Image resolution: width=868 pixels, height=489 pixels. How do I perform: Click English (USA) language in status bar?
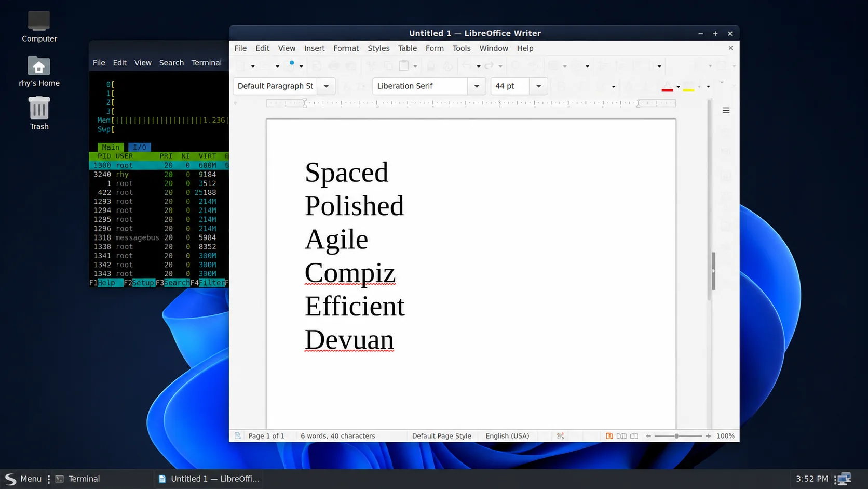pyautogui.click(x=507, y=436)
